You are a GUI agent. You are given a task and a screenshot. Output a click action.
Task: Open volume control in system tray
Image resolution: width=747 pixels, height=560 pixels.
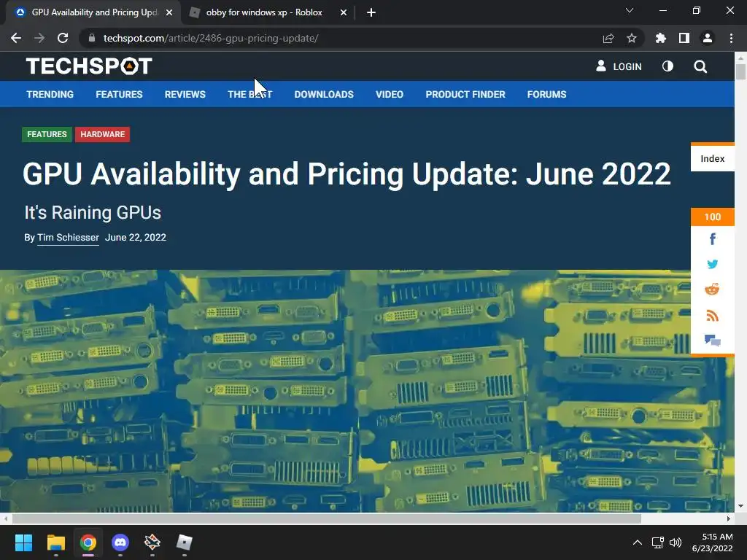click(676, 542)
